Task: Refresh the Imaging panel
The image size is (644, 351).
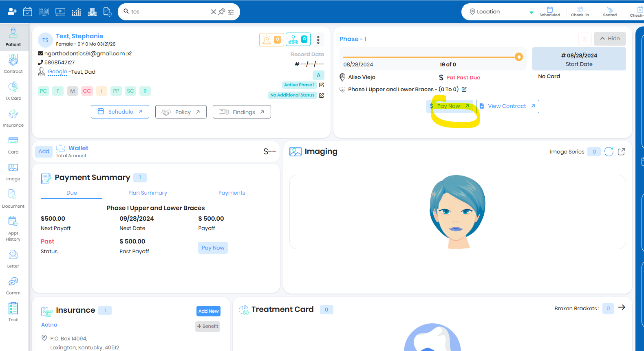Action: pos(609,152)
